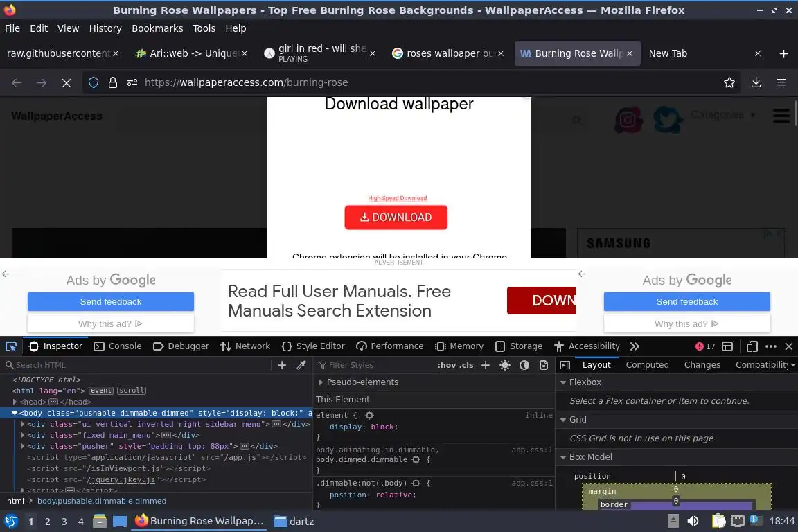Expand the Pseudo-elements section
The height and width of the screenshot is (532, 798).
tap(321, 382)
